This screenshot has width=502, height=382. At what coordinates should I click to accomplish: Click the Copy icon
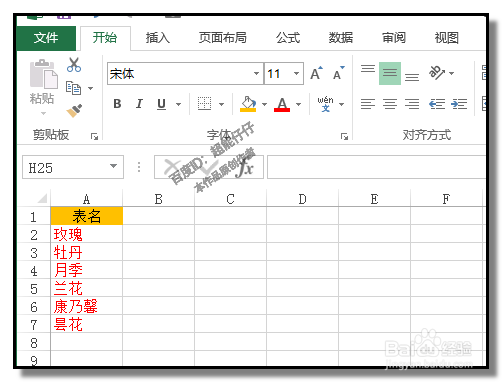coord(73,88)
